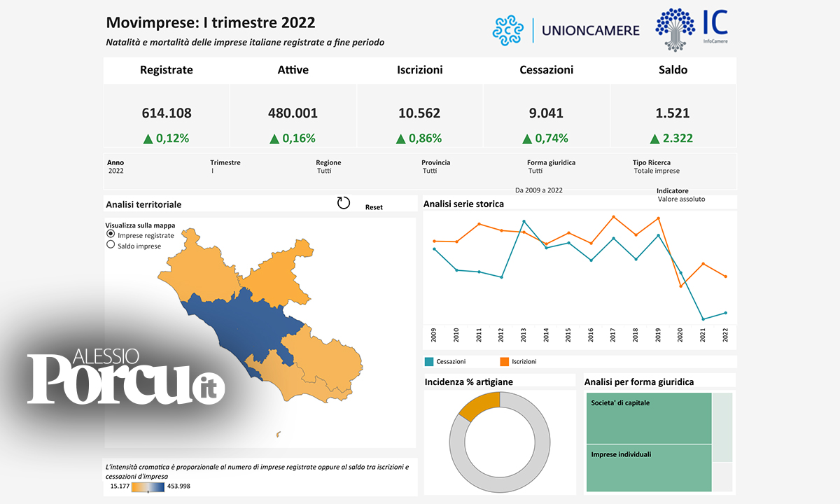
Task: Click the Societa' di capitale treemap block
Action: click(648, 418)
